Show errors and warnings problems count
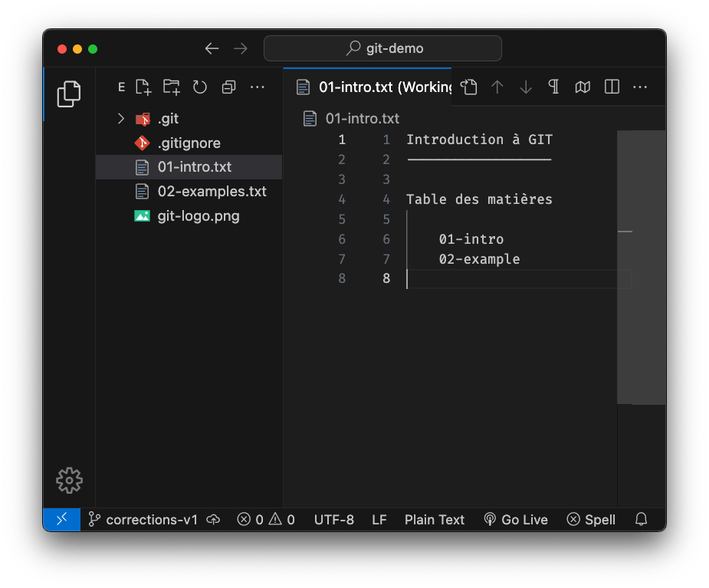Image resolution: width=709 pixels, height=588 pixels. click(x=266, y=520)
